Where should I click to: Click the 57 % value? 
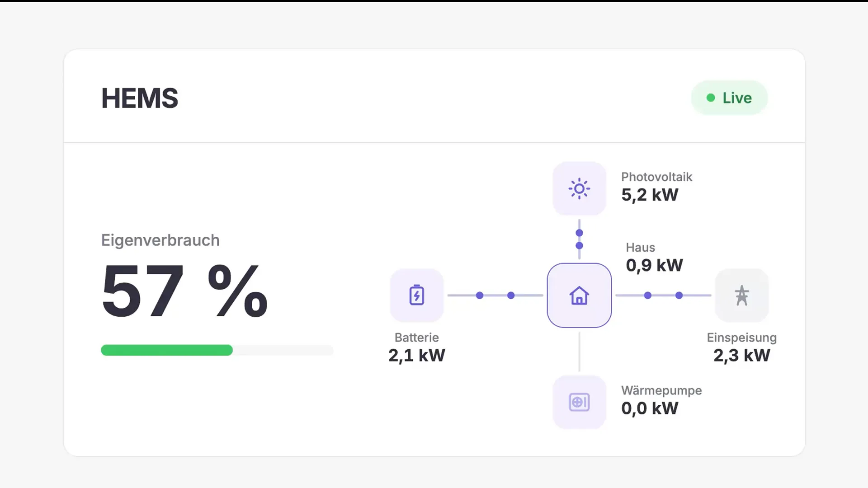pyautogui.click(x=184, y=291)
